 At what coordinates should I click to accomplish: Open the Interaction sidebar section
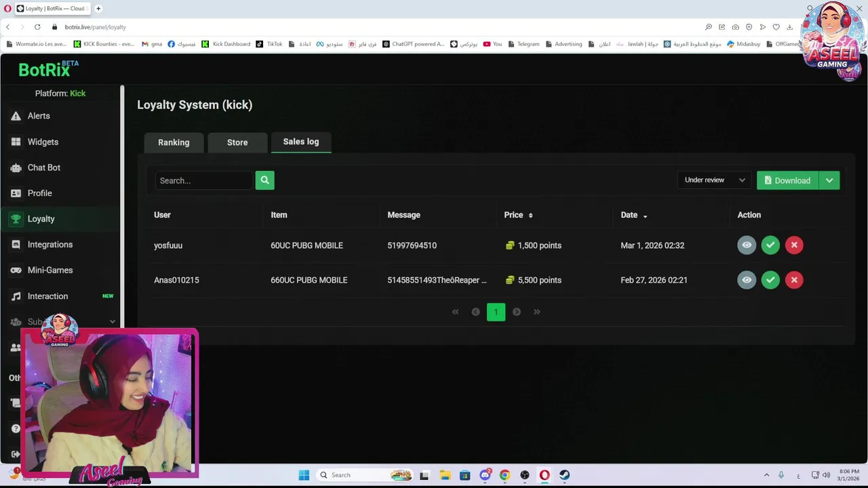(47, 296)
